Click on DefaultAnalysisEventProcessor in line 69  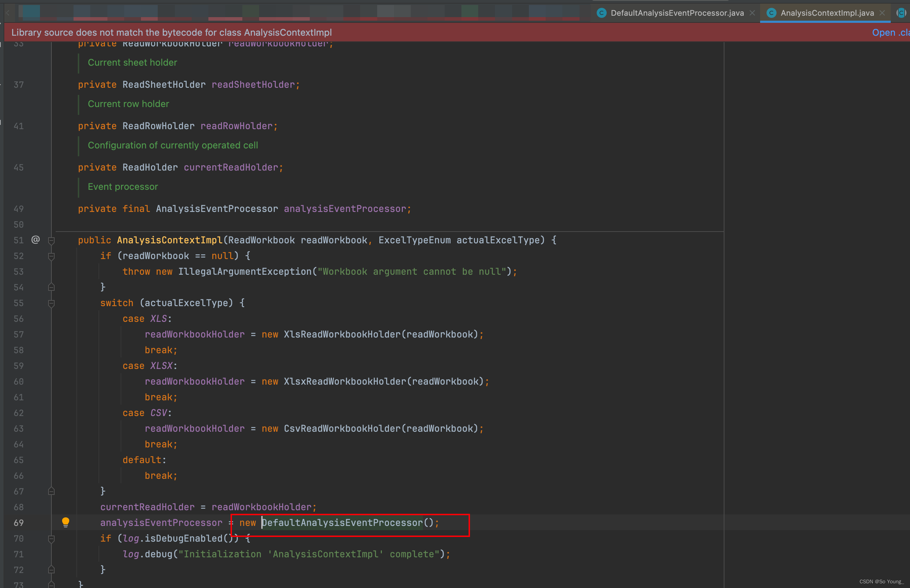(342, 523)
